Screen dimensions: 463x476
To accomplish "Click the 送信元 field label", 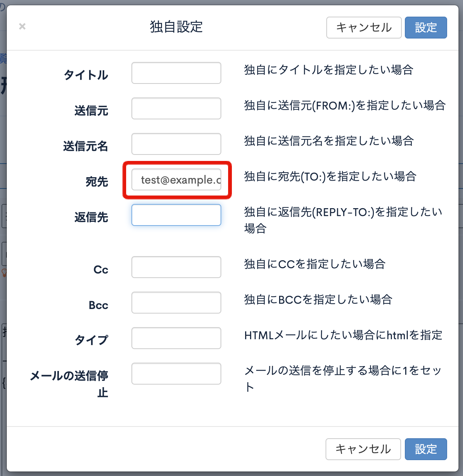I will (91, 110).
